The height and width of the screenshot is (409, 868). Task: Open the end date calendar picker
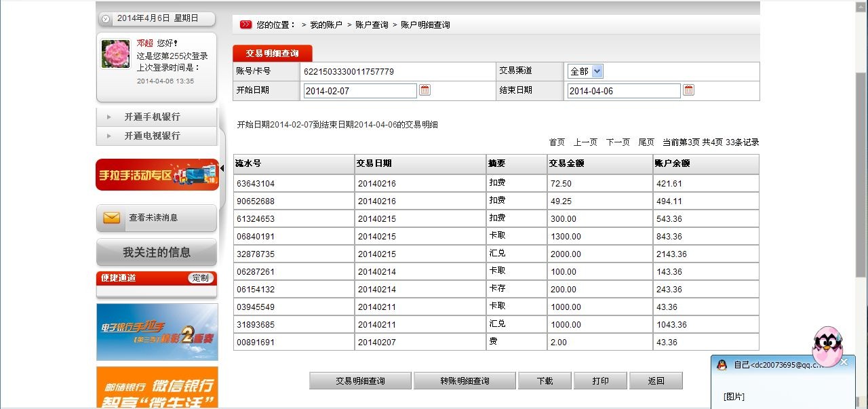coord(688,90)
